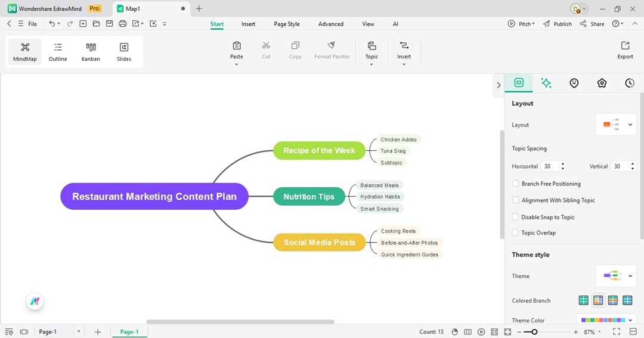Open the Layout style dropdown

click(x=615, y=125)
